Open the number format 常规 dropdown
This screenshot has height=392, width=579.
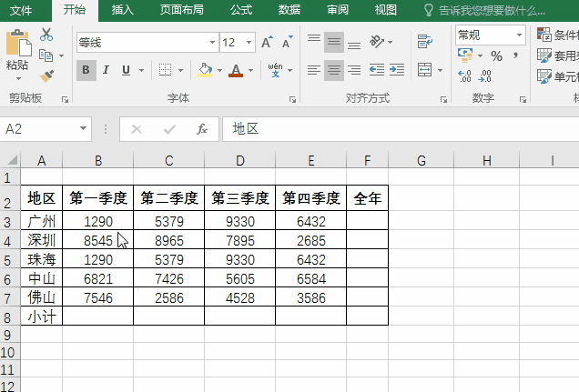pyautogui.click(x=519, y=35)
